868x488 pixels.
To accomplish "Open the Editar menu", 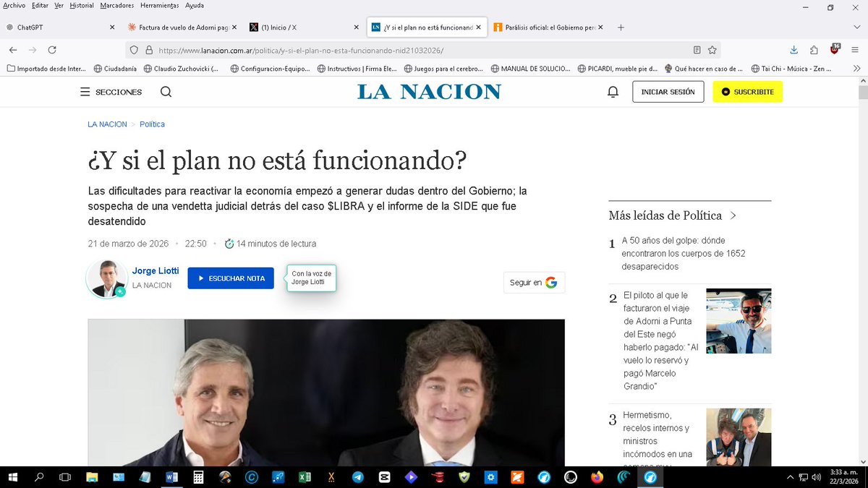I will click(x=40, y=6).
